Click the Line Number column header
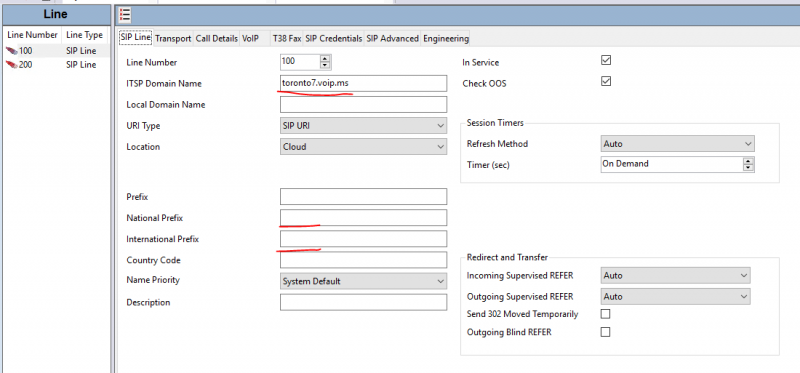This screenshot has height=373, width=800. coord(32,35)
